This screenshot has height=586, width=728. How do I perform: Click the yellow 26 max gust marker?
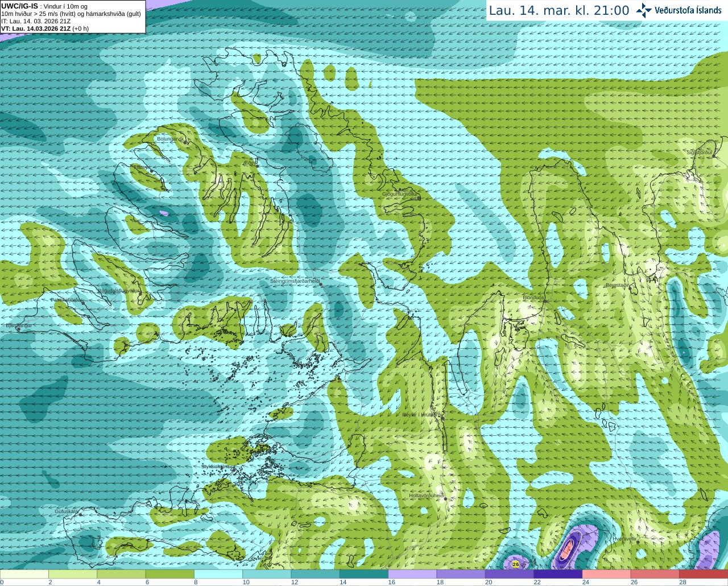(x=515, y=564)
